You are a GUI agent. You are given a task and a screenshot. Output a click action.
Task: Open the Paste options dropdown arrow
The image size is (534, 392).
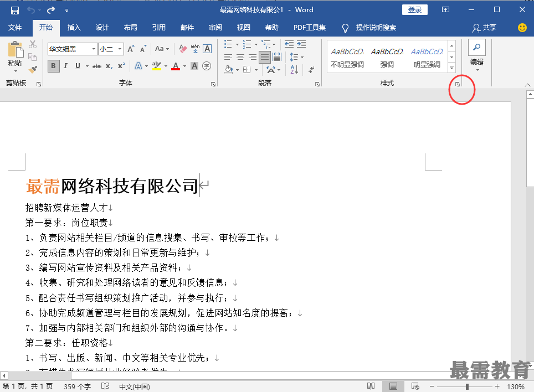point(16,71)
